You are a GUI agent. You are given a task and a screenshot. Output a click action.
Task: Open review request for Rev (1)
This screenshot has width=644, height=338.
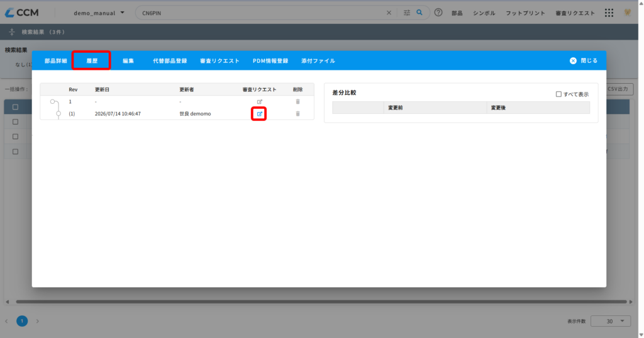point(259,114)
